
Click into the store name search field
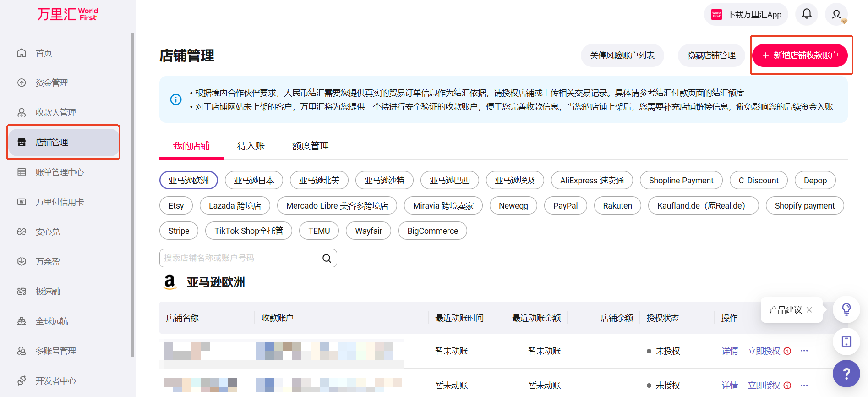point(240,258)
